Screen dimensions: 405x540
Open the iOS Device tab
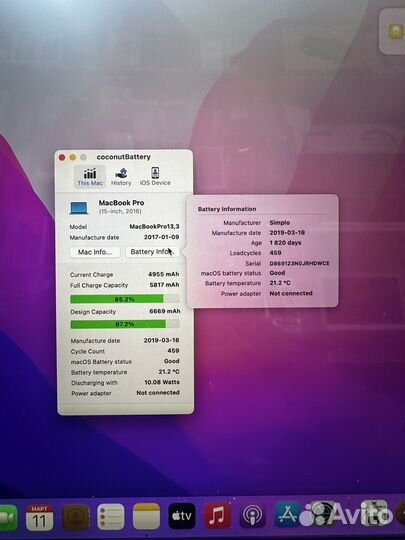pos(155,176)
